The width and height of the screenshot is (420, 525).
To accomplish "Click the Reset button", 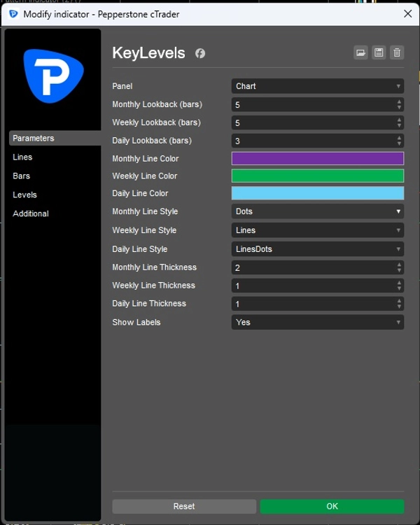I will pyautogui.click(x=184, y=506).
